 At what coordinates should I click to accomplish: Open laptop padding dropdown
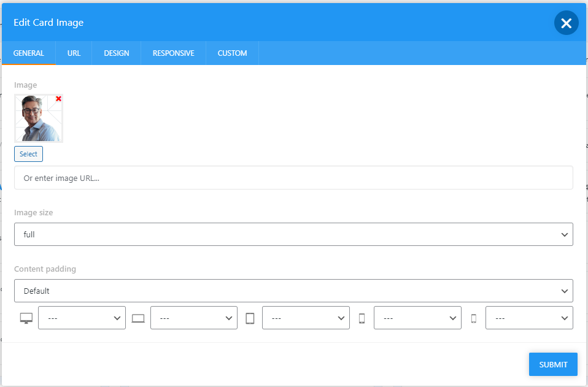point(194,318)
